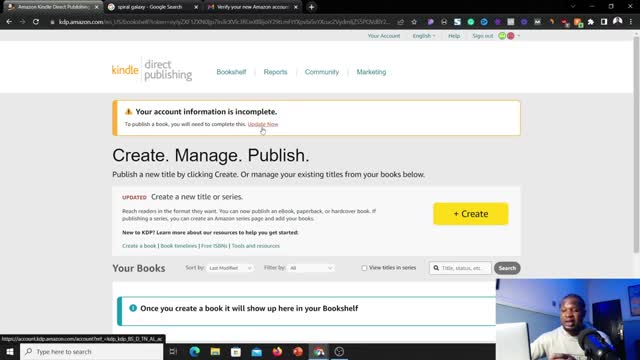Click the 'Update Now' link
The height and width of the screenshot is (360, 640).
pyautogui.click(x=263, y=124)
